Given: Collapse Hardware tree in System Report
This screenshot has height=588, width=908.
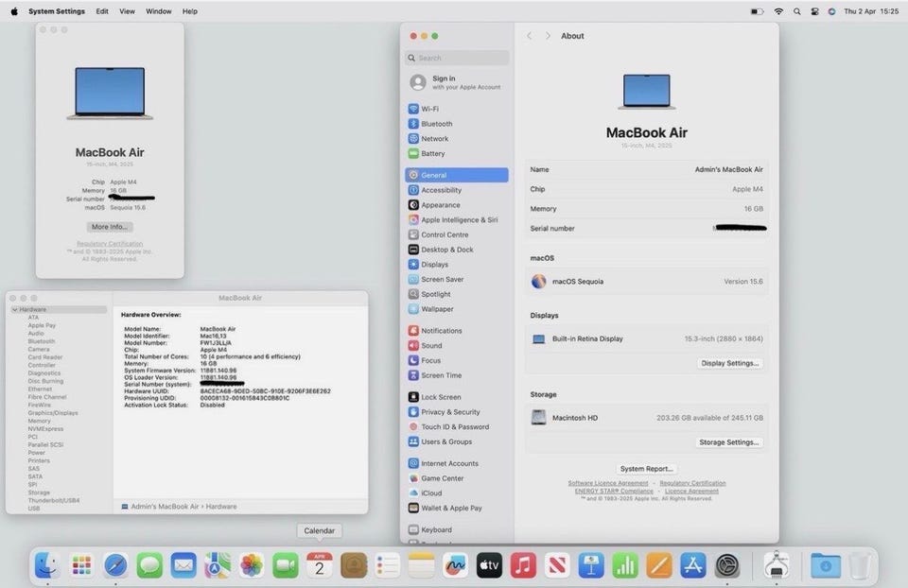Looking at the screenshot, I should tap(14, 310).
